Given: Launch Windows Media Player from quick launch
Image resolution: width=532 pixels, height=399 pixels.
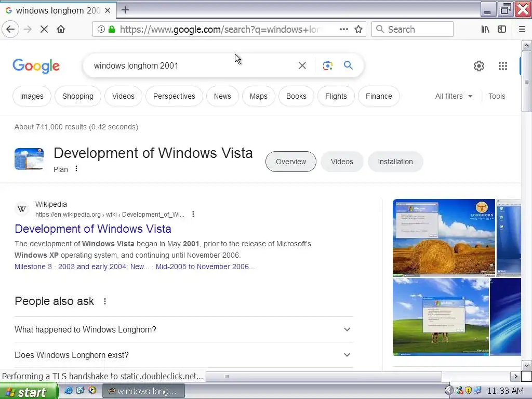Looking at the screenshot, I should point(92,391).
